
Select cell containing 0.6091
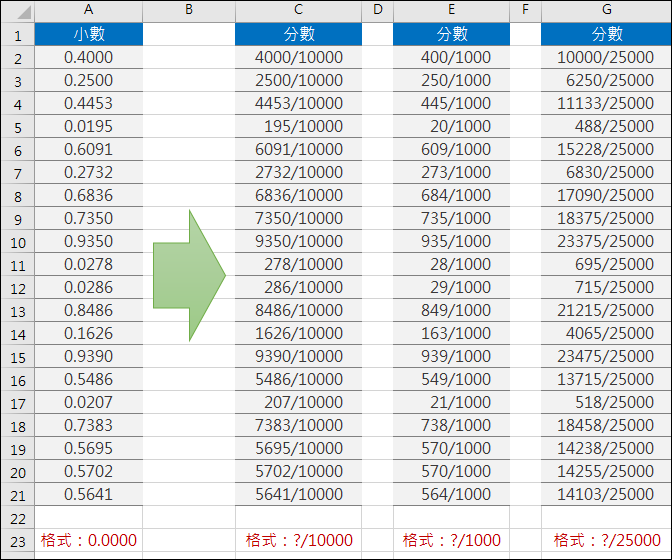[89, 150]
